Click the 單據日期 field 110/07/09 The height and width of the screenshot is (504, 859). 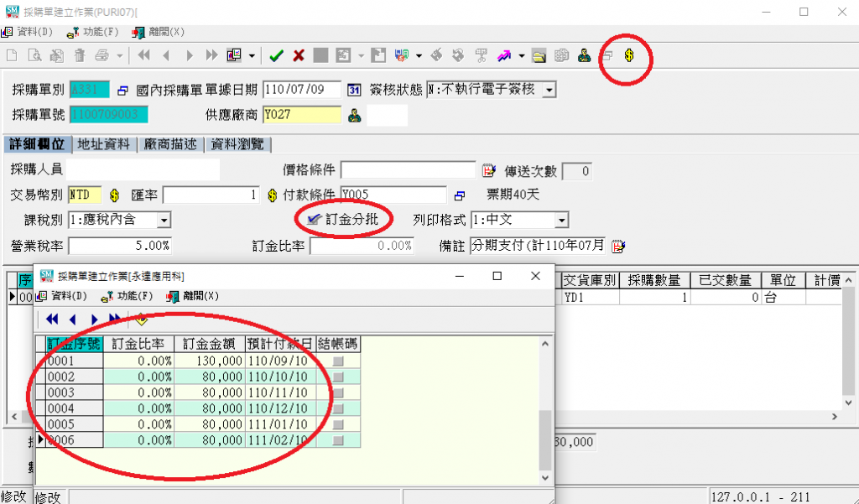click(302, 90)
